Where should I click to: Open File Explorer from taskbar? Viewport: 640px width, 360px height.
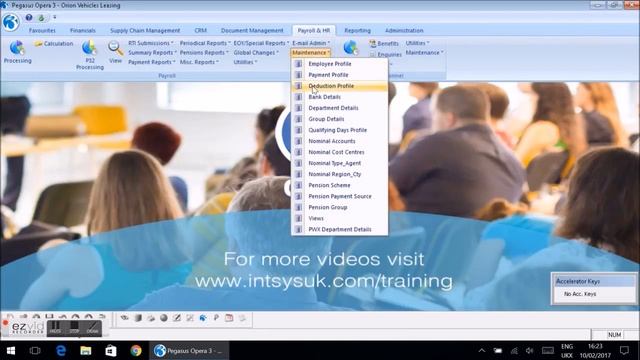(86, 350)
